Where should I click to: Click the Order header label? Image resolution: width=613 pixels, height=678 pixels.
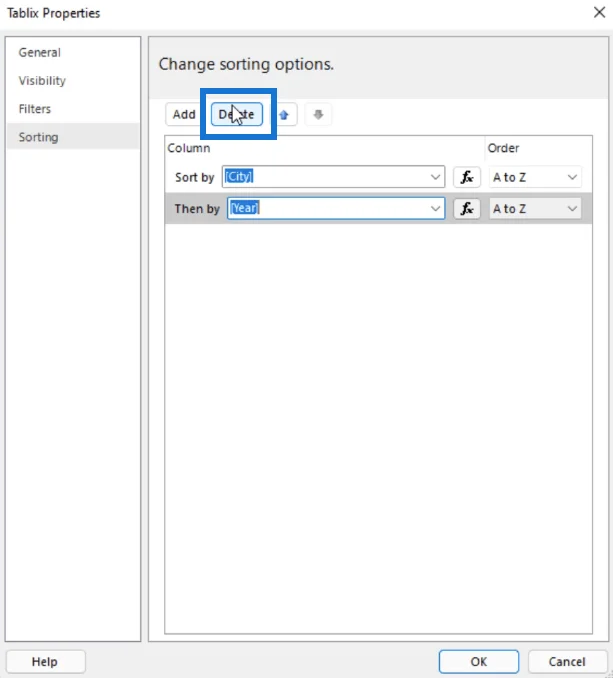(x=503, y=148)
